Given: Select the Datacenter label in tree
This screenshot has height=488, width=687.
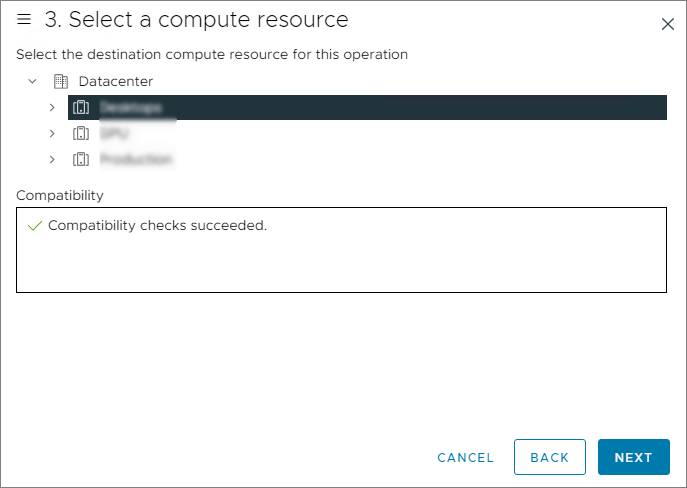Looking at the screenshot, I should (x=116, y=81).
